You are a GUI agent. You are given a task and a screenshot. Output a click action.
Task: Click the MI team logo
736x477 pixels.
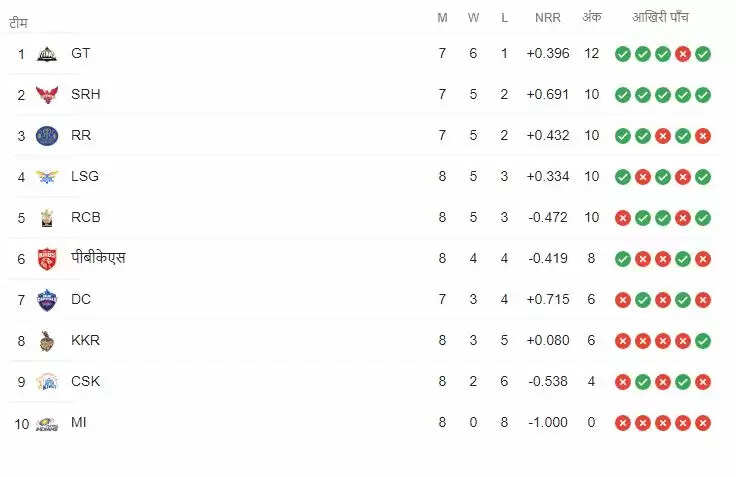(x=47, y=423)
